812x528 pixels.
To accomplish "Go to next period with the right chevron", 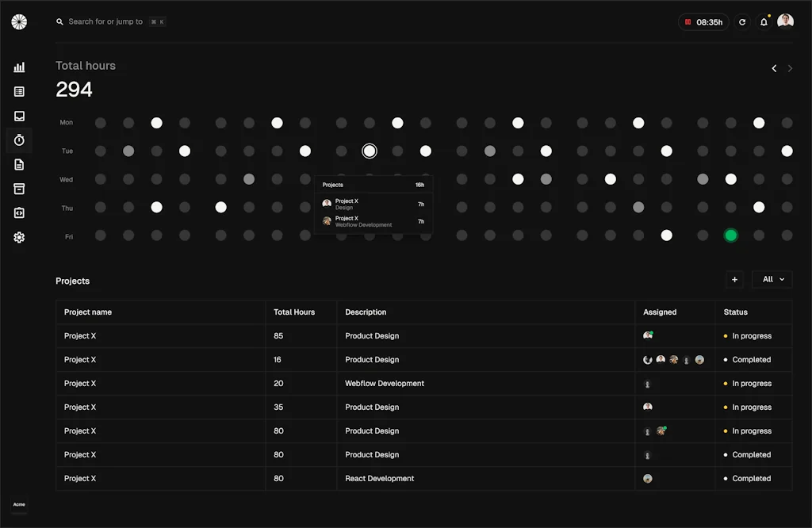I will tap(790, 68).
